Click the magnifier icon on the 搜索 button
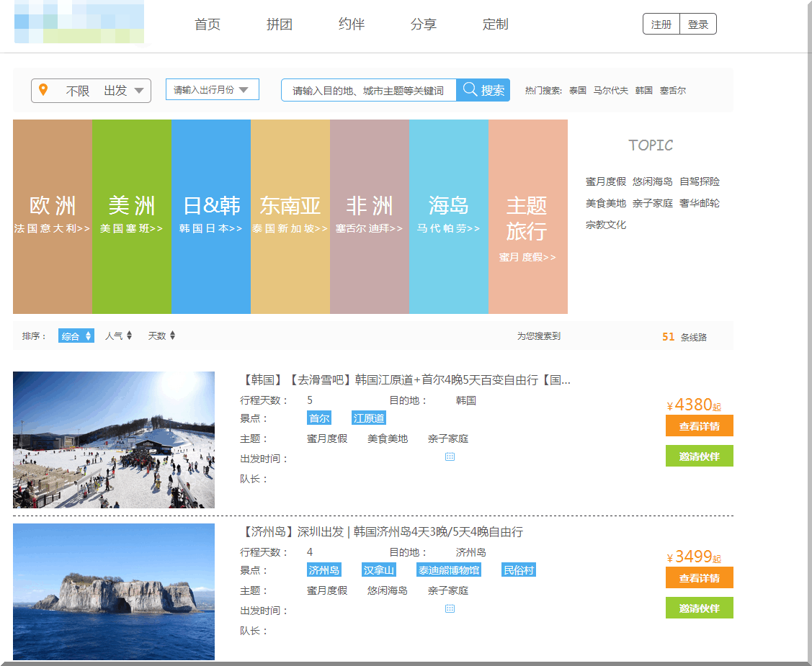 pyautogui.click(x=469, y=90)
